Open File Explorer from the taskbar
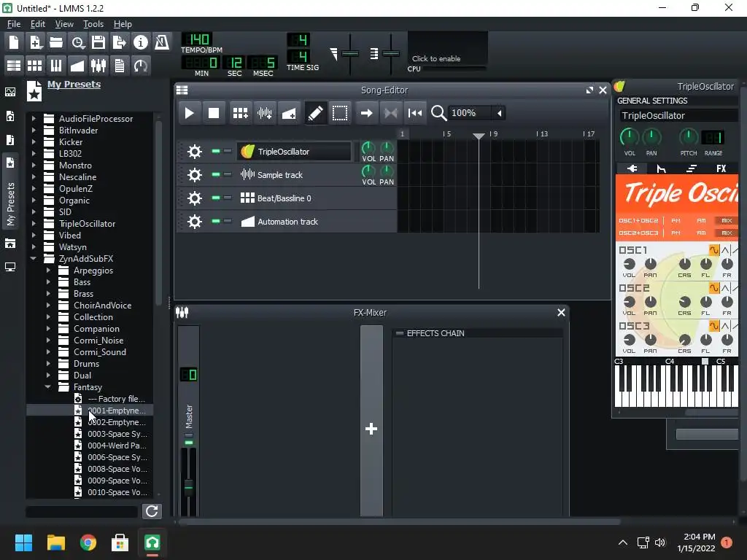747x560 pixels. pos(56,542)
